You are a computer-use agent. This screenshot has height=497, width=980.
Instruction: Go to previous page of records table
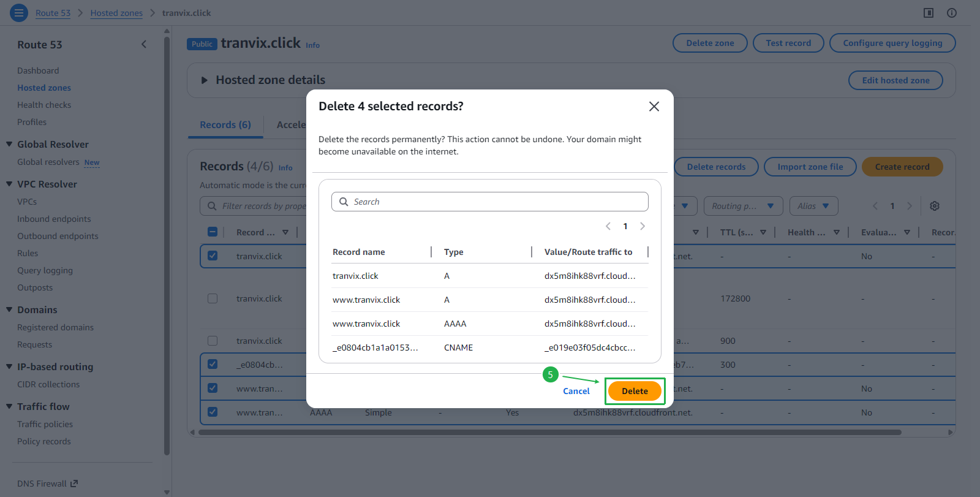point(875,206)
